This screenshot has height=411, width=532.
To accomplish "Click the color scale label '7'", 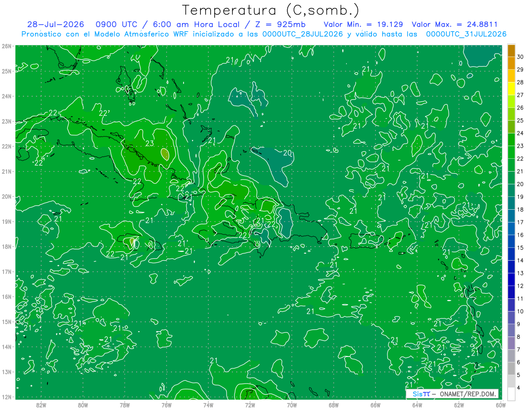I will coord(519,349).
